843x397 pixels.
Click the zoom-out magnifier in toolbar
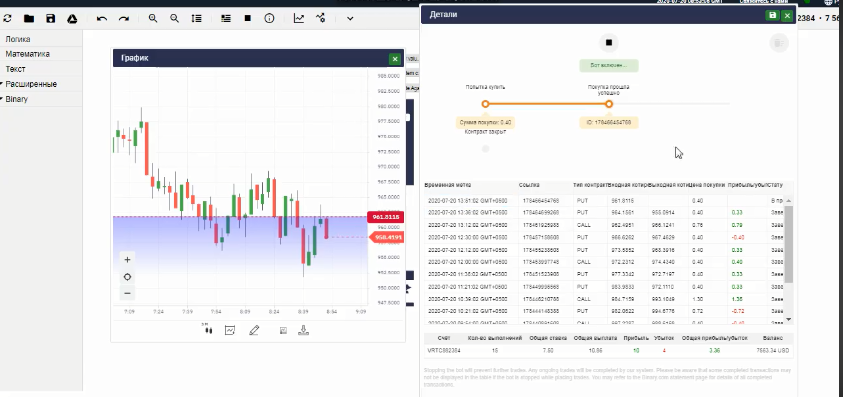(x=174, y=18)
